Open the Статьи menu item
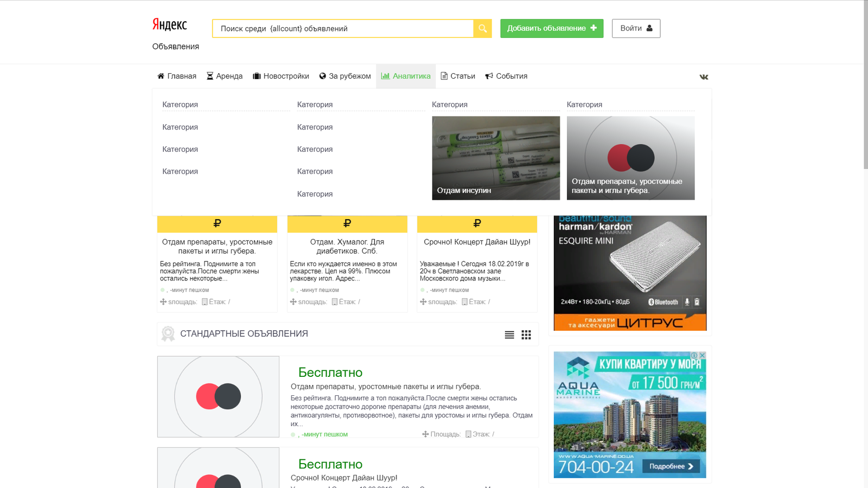Screen dimensions: 868x488 (x=458, y=76)
